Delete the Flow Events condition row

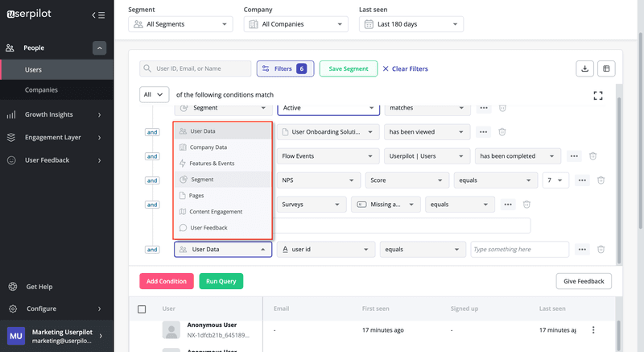coord(592,156)
